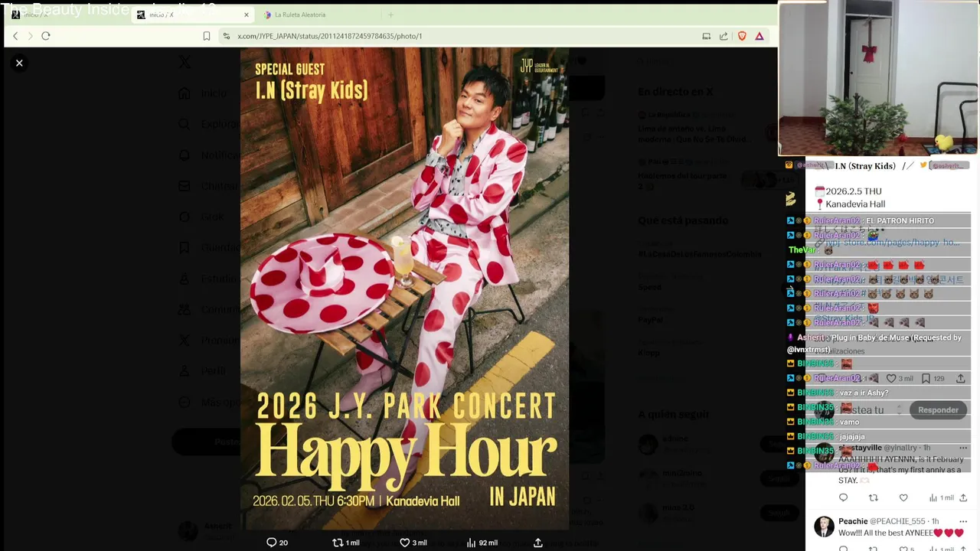Go back in browser history

[x=15, y=36]
